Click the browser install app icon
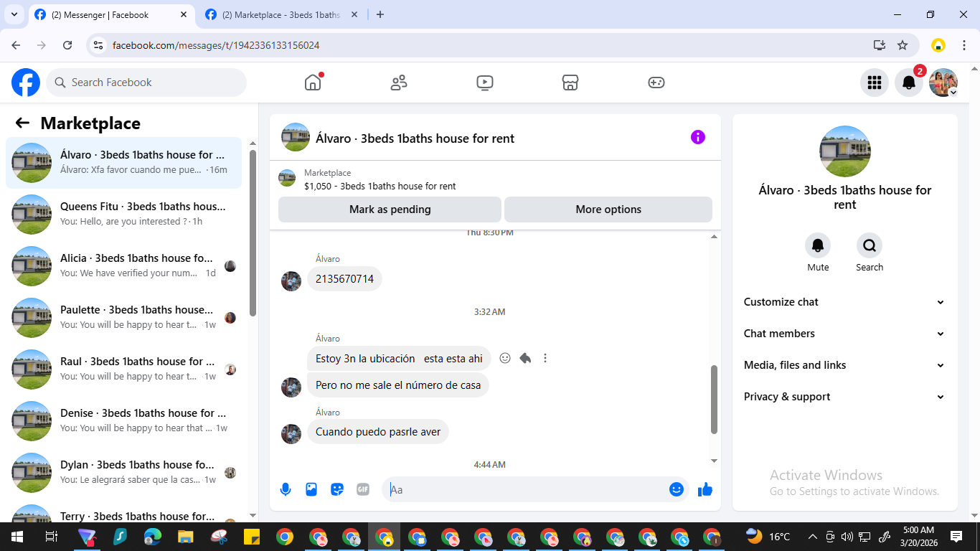 tap(880, 45)
